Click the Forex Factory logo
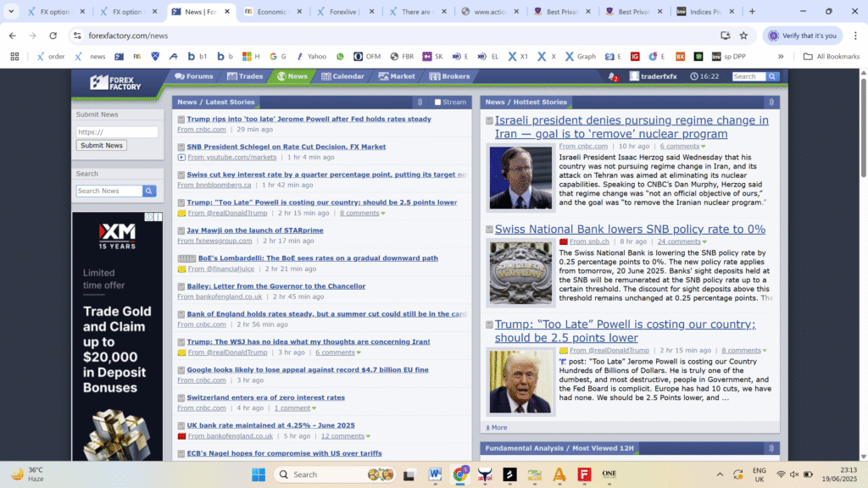The width and height of the screenshot is (868, 488). (x=115, y=83)
